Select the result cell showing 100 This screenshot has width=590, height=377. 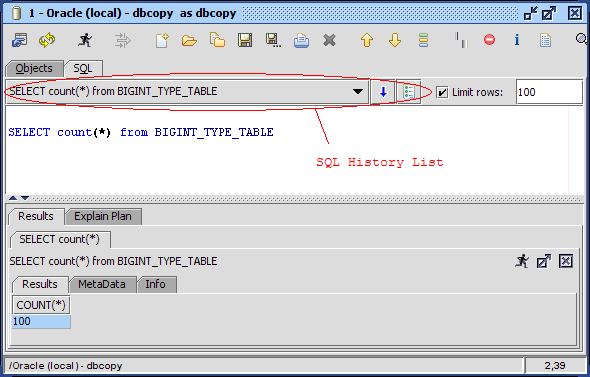coord(41,322)
